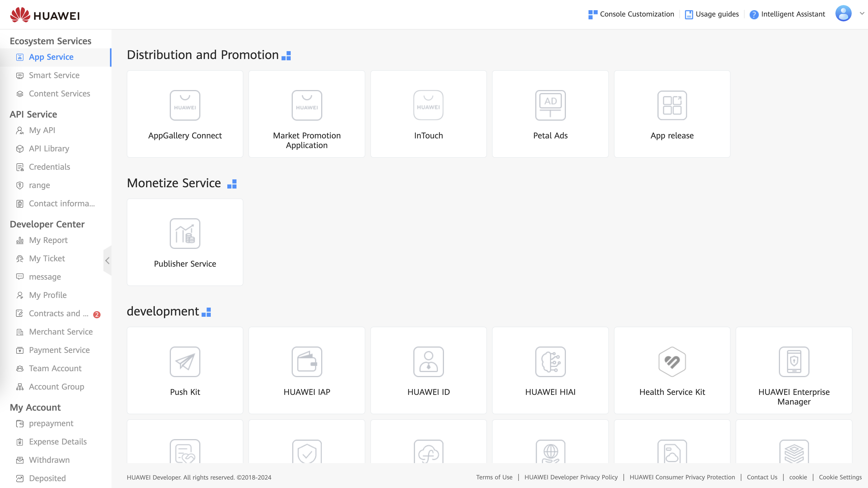
Task: Open the HUAWEI HIAI brain icon
Action: pos(550,362)
